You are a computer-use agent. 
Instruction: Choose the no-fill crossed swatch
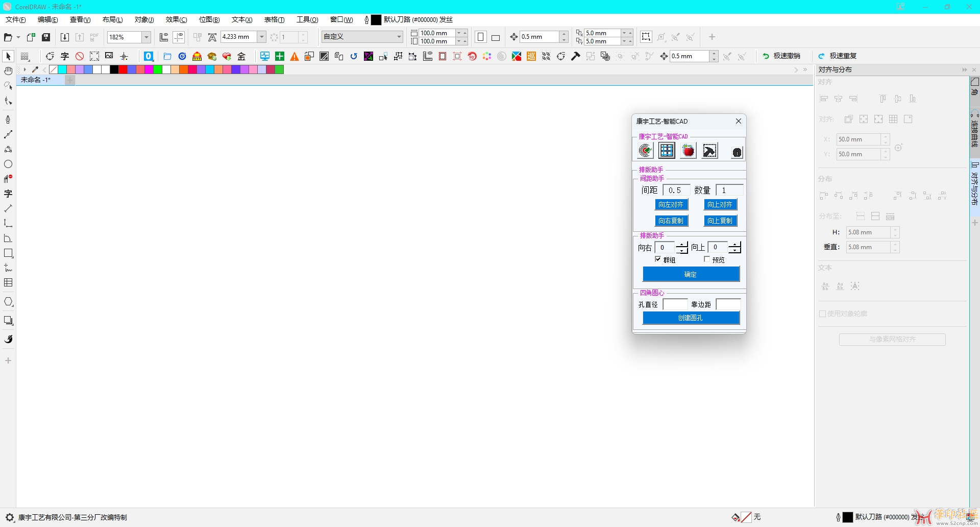coord(54,69)
